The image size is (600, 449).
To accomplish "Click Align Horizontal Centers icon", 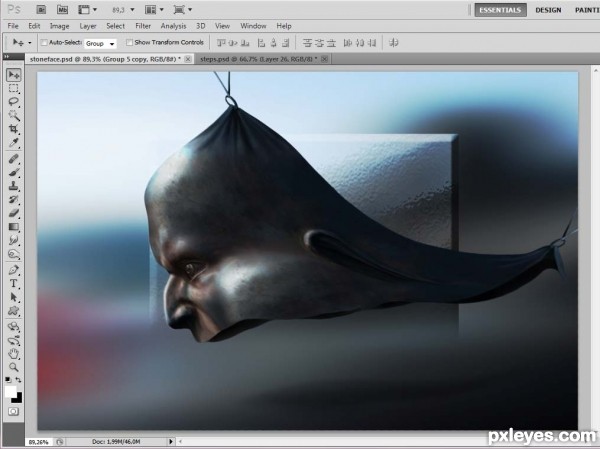I will (273, 42).
